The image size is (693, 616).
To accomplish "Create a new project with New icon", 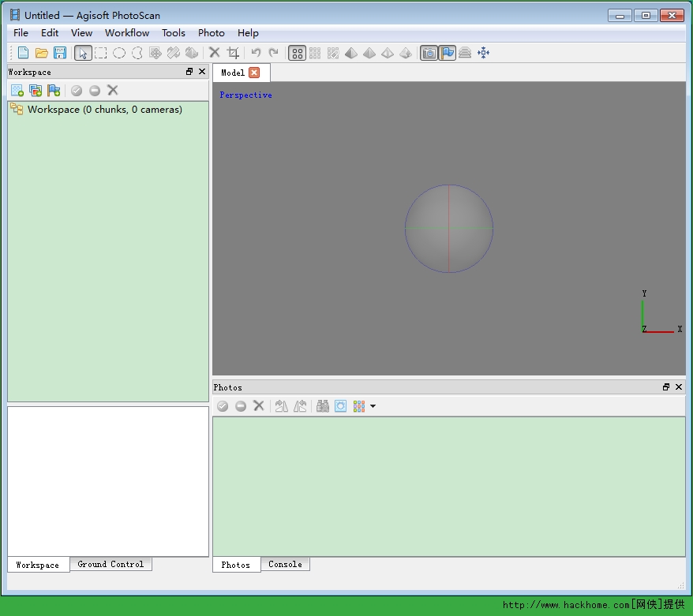I will 23,53.
